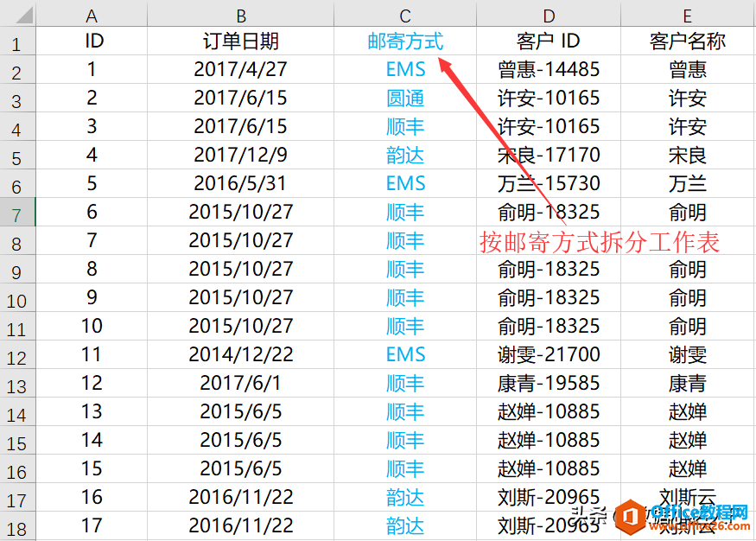Select ID cell '17' in column A
The height and width of the screenshot is (541, 756).
[x=92, y=525]
